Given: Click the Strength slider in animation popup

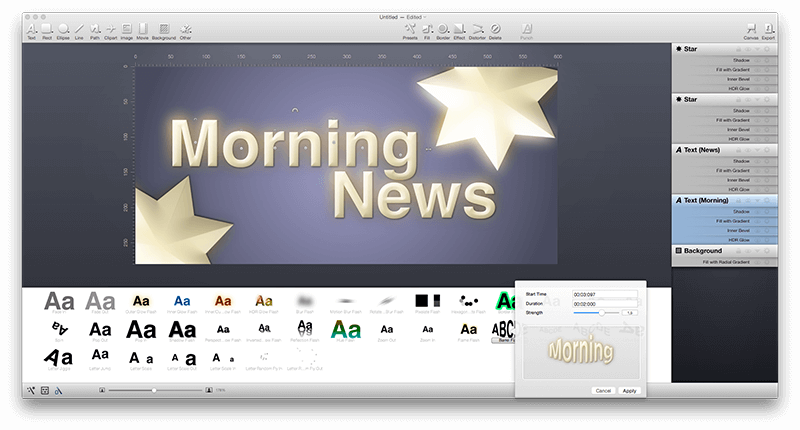Looking at the screenshot, I should coord(596,313).
